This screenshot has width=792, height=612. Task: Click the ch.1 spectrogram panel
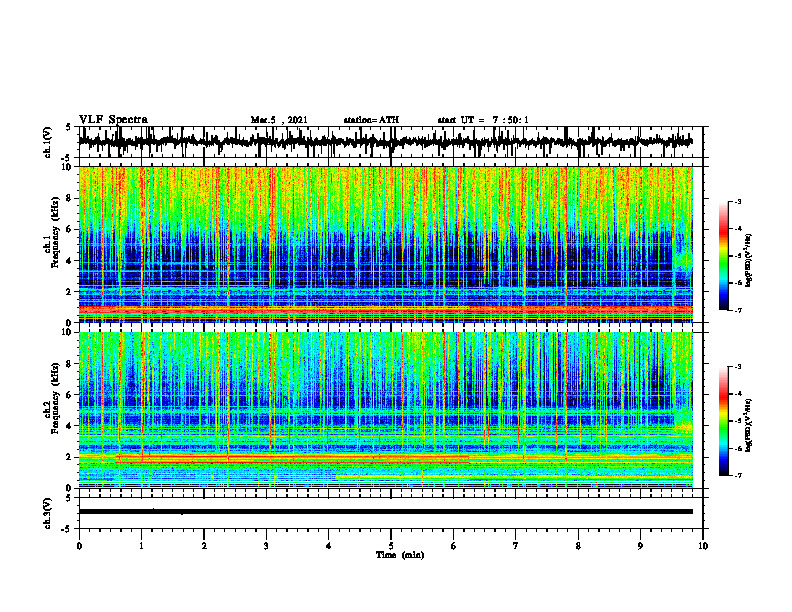click(x=385, y=244)
